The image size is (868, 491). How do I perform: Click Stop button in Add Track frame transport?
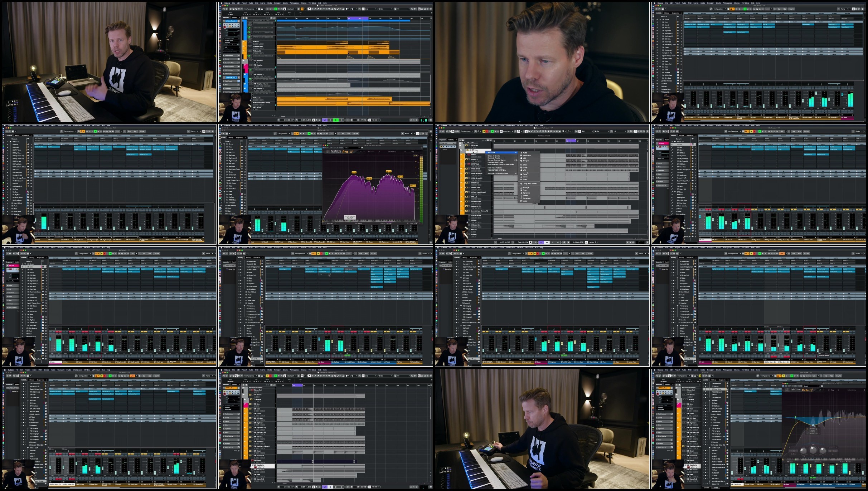click(x=547, y=242)
